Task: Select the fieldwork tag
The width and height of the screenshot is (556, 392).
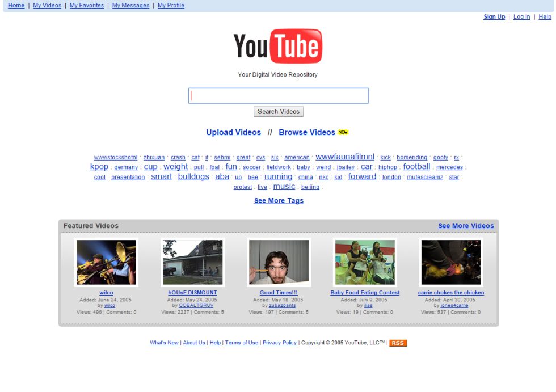Action: click(279, 167)
